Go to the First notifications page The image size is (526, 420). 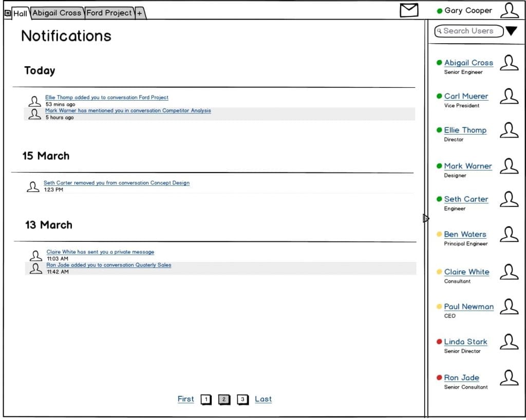(x=186, y=399)
